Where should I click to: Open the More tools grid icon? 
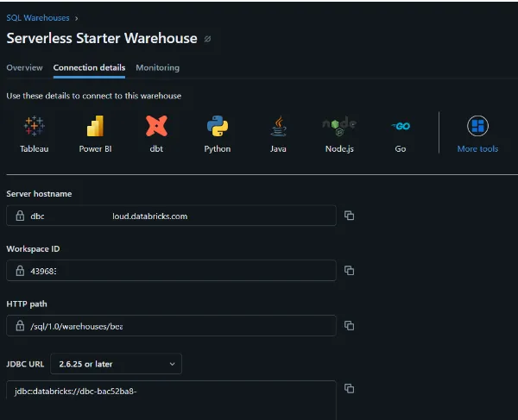pos(477,126)
